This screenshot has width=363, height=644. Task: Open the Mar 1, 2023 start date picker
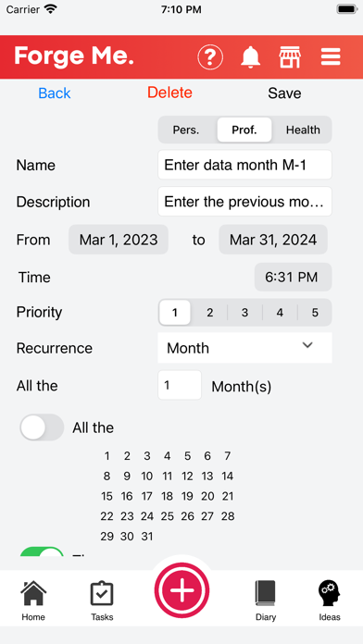tap(119, 240)
